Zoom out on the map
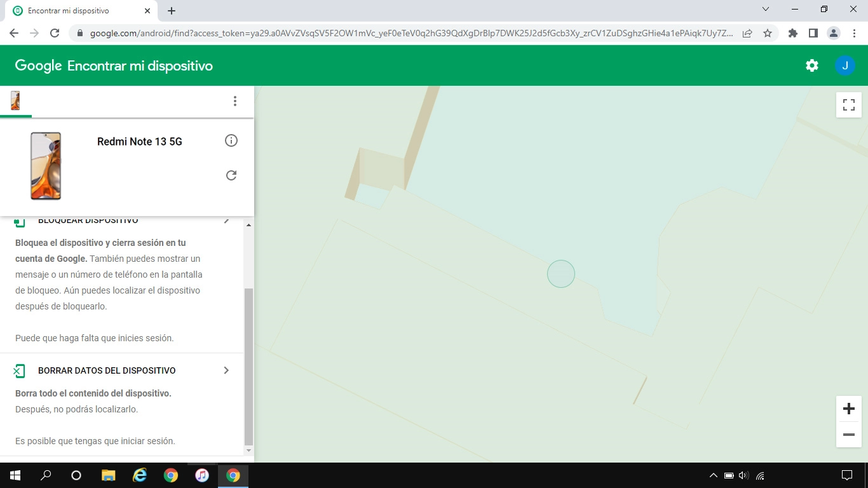This screenshot has width=868, height=488. click(848, 435)
